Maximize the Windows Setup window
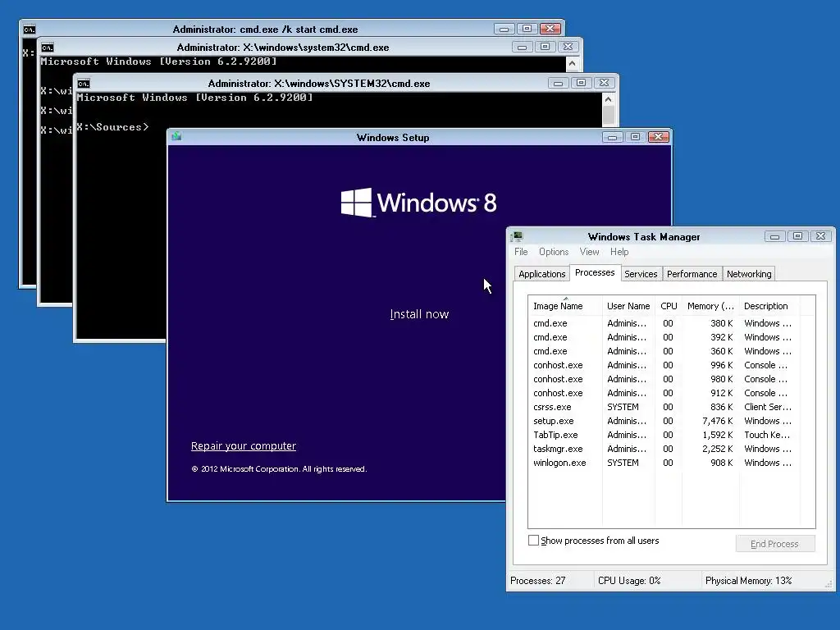The height and width of the screenshot is (630, 840). click(636, 137)
